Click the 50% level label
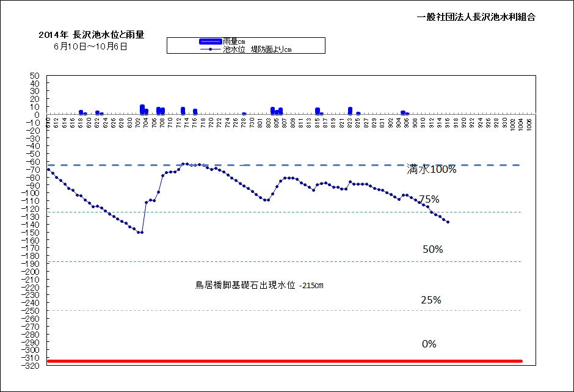Screen dimensions: 574x392 coord(432,249)
